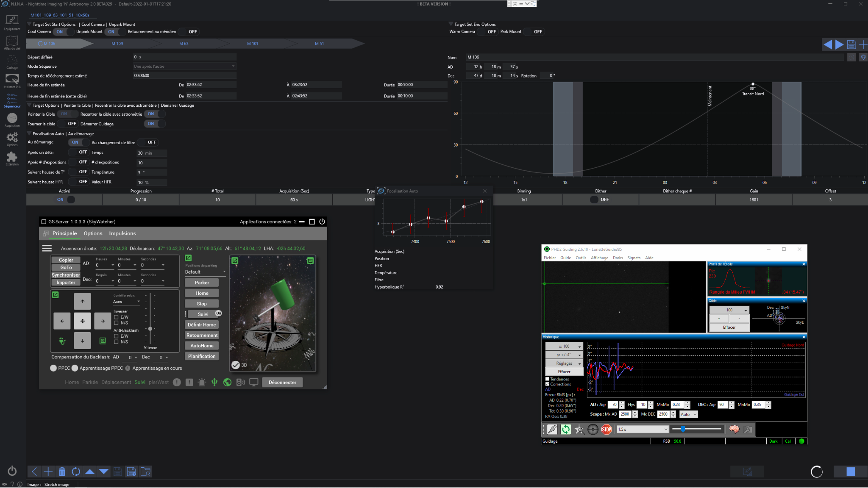Click the GS Server power icon in title bar

[x=322, y=222]
